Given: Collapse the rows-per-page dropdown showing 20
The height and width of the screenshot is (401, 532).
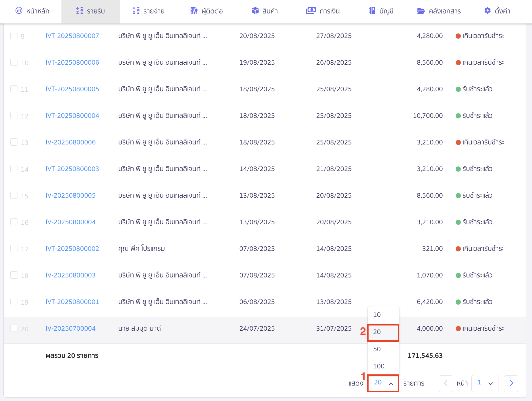Looking at the screenshot, I should 383,383.
